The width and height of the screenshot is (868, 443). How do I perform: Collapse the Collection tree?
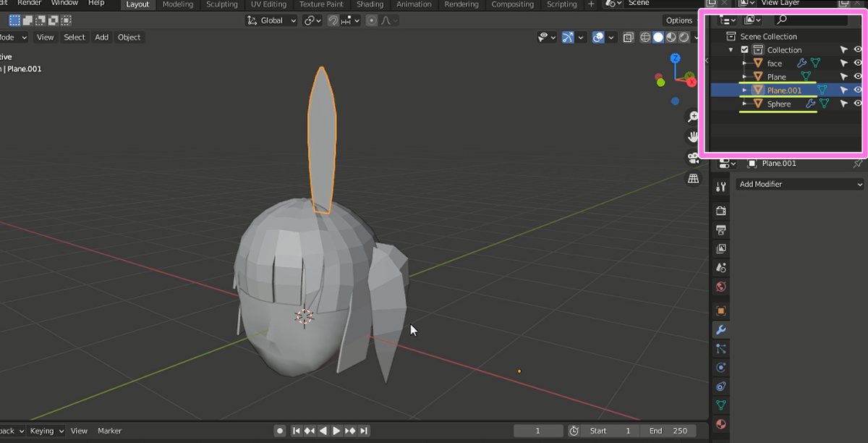click(x=731, y=50)
